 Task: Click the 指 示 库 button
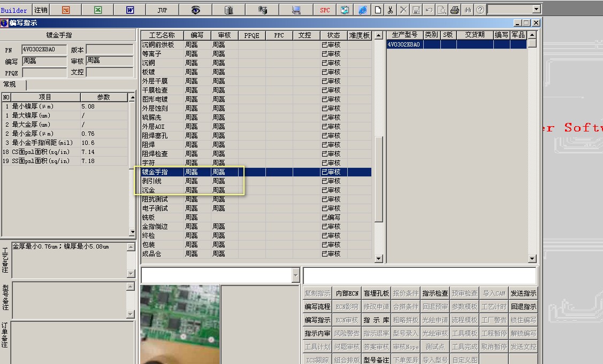pos(377,320)
